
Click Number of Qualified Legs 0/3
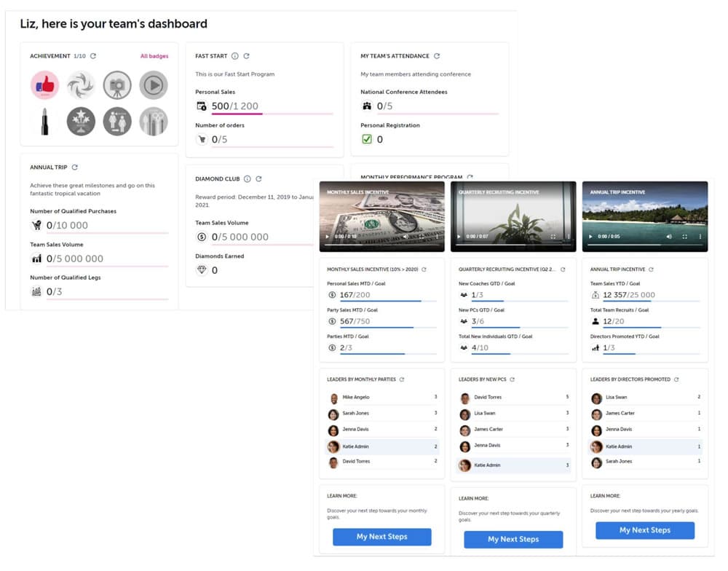pos(55,292)
